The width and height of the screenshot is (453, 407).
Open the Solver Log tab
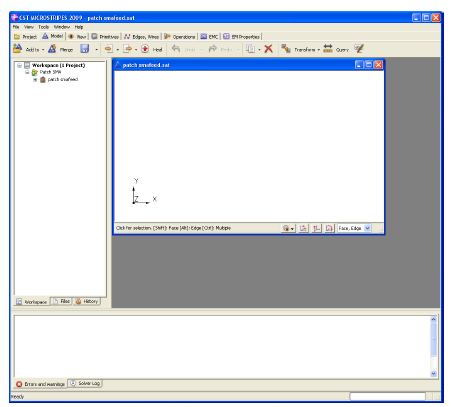tap(85, 383)
